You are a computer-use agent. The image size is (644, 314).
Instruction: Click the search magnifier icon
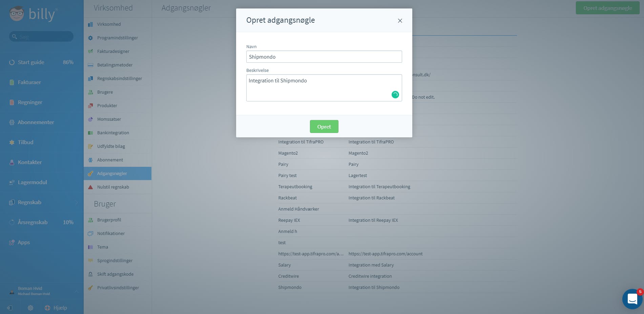coord(15,36)
